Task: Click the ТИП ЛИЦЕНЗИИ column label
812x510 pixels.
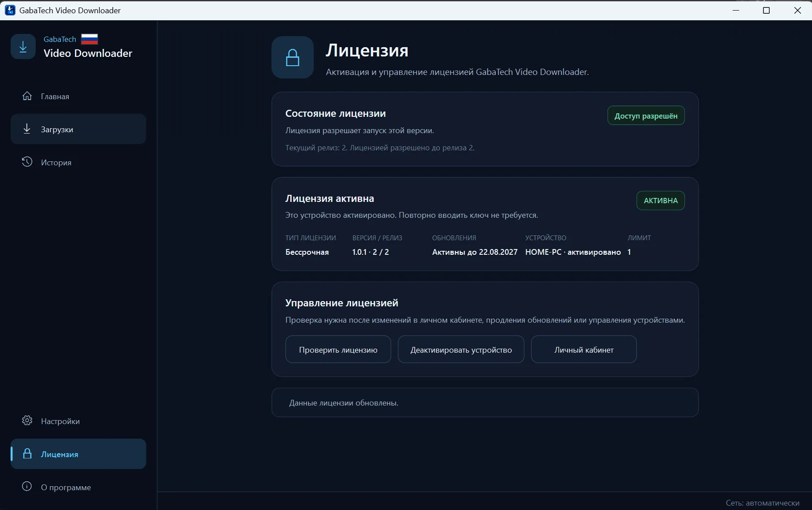Action: point(311,238)
